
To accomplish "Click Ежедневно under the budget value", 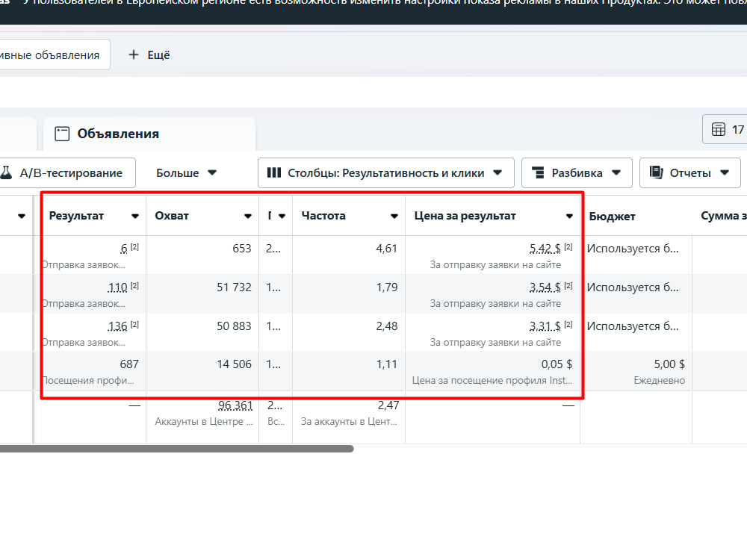I will coord(660,381).
